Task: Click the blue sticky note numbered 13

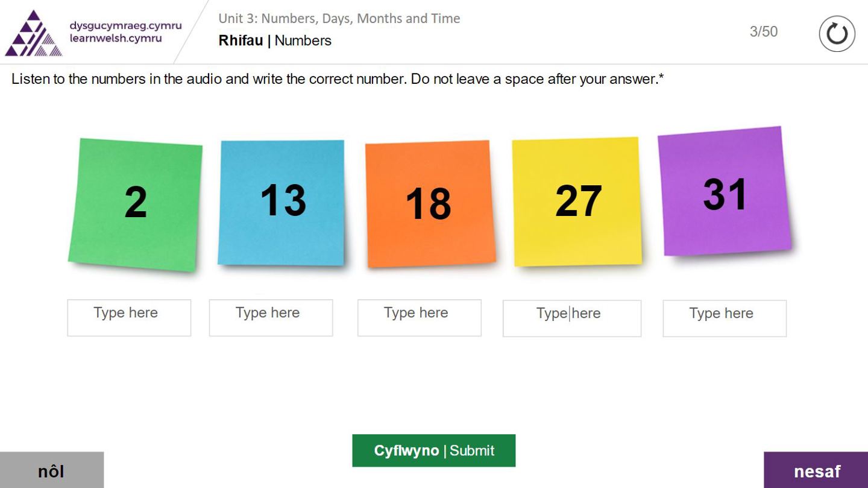Action: click(282, 202)
